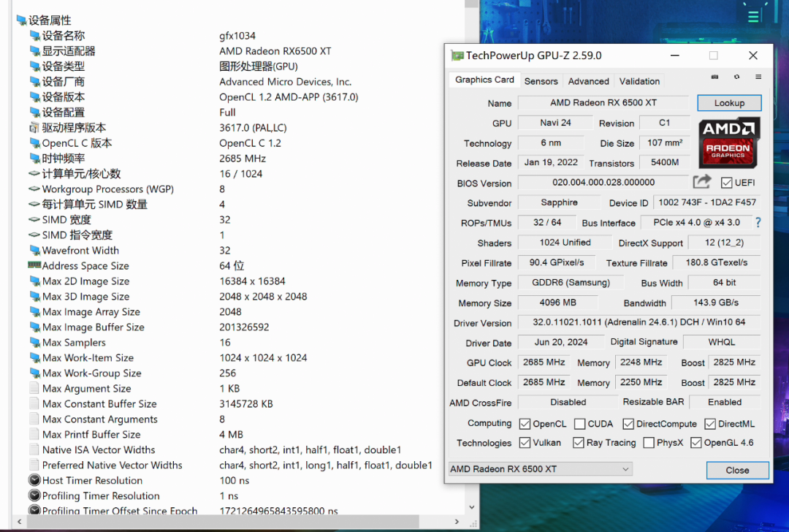The width and height of the screenshot is (789, 532).
Task: Toggle the DirectML checkbox
Action: [710, 424]
